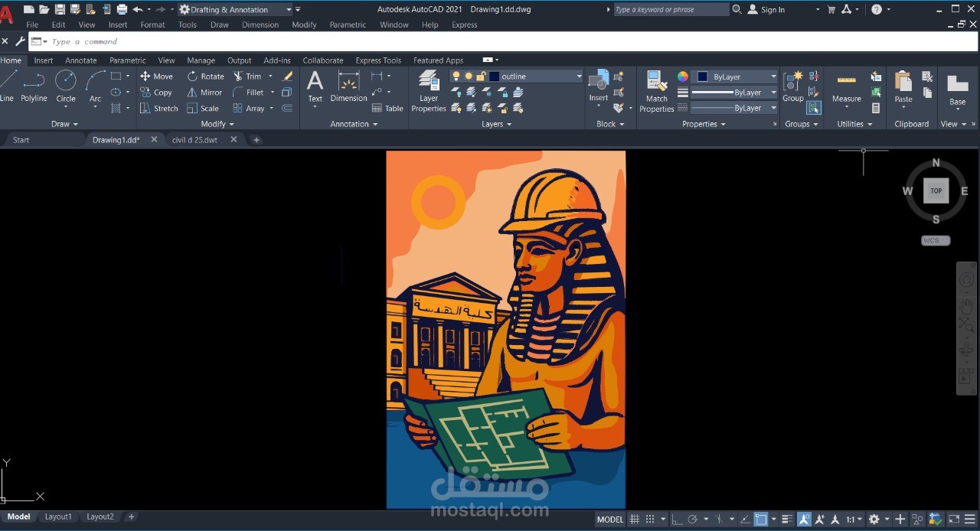Click the WCS label under ViewCube
This screenshot has width=980, height=531.
(935, 240)
